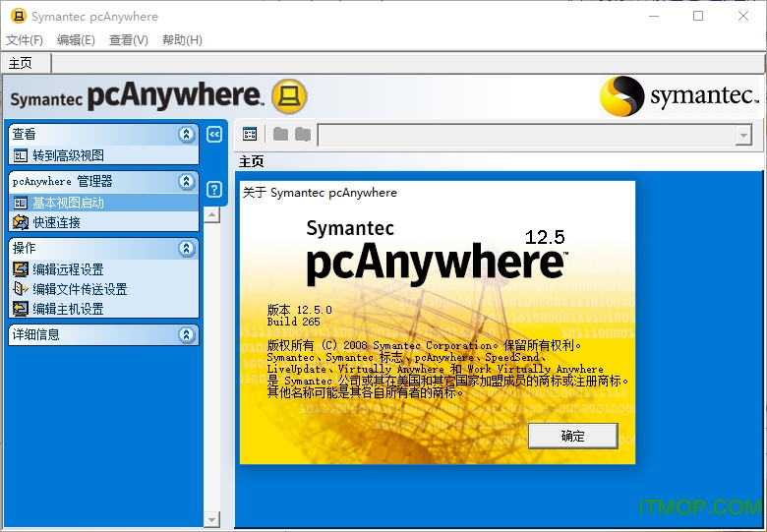The height and width of the screenshot is (532, 767).
Task: Close the pcAnywhere window
Action: 743,16
